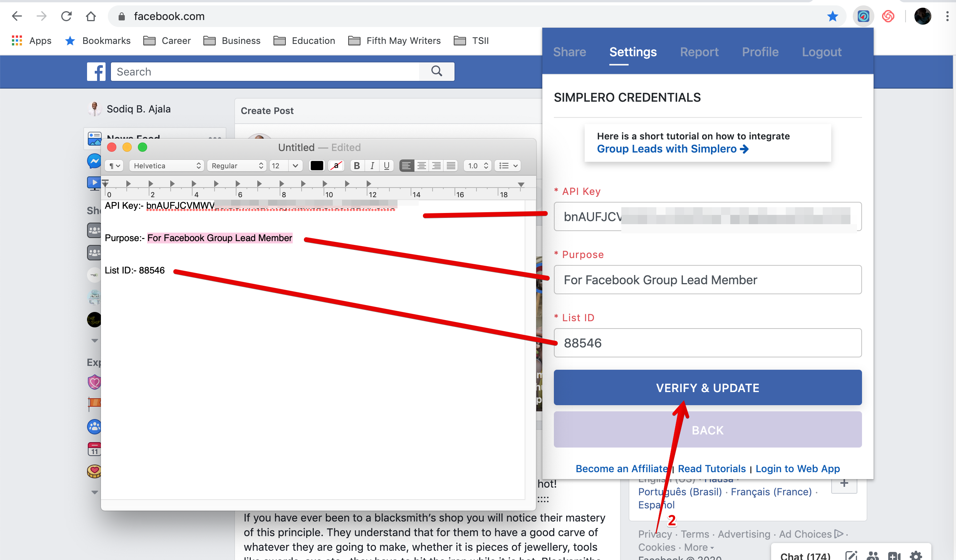This screenshot has height=560, width=956.
Task: Click the text highlight color icon
Action: point(336,166)
